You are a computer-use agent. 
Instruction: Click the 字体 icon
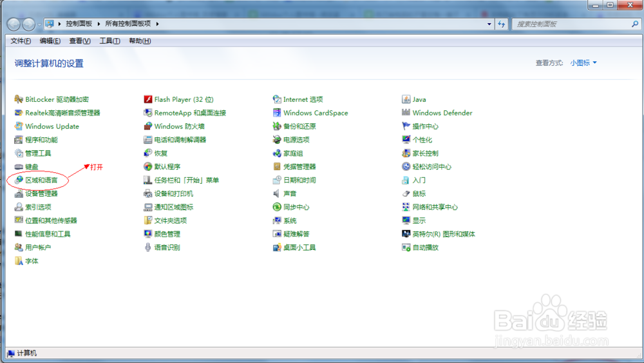click(19, 260)
